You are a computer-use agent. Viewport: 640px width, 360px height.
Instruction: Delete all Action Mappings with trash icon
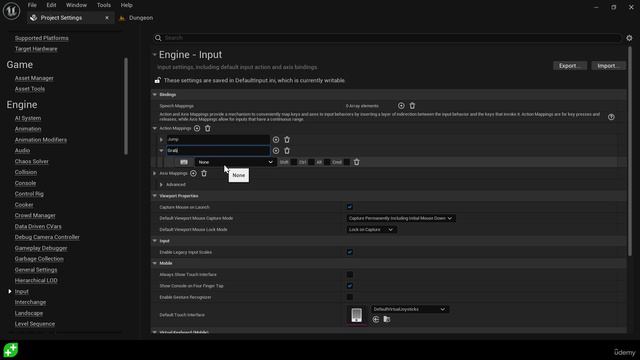[x=207, y=129]
